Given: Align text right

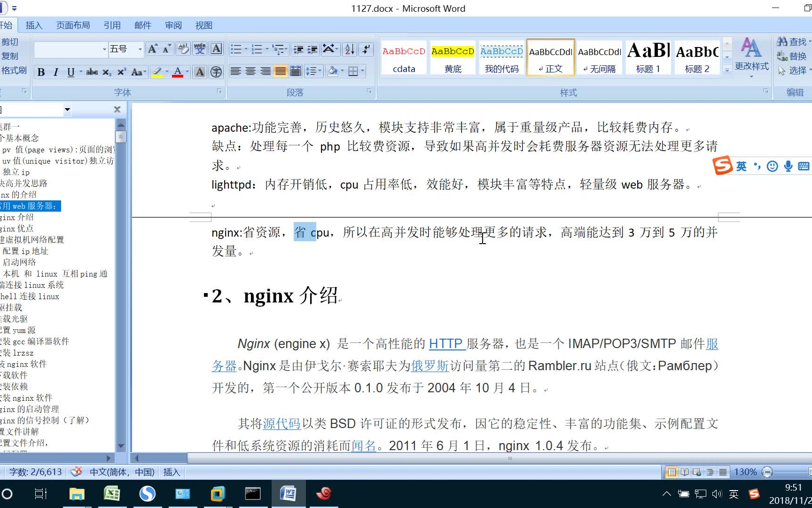Looking at the screenshot, I should tap(265, 71).
